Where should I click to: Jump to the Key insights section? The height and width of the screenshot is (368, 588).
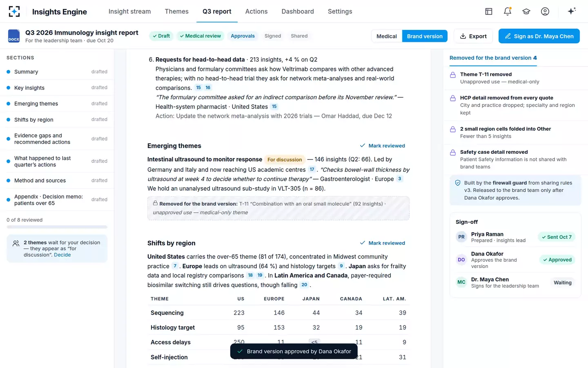(x=57, y=88)
